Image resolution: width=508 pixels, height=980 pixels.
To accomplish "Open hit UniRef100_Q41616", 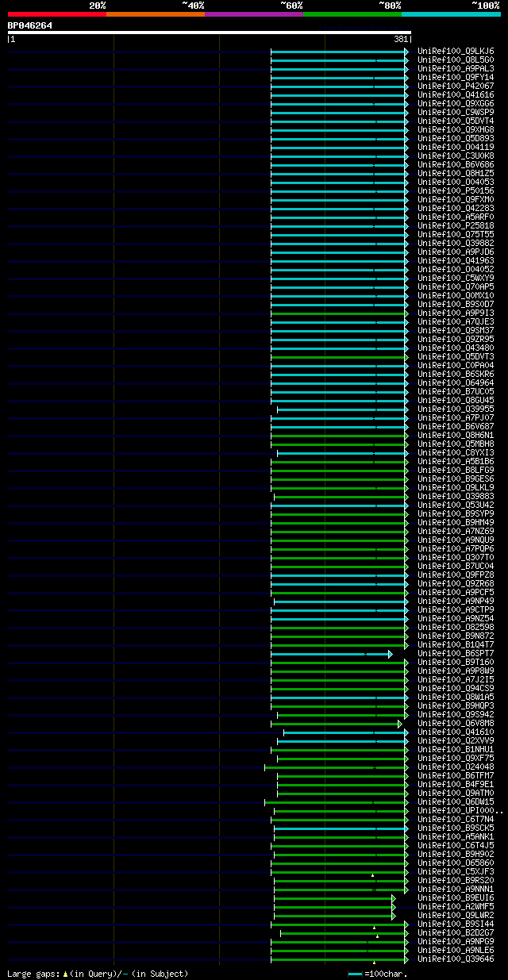I will [x=457, y=94].
